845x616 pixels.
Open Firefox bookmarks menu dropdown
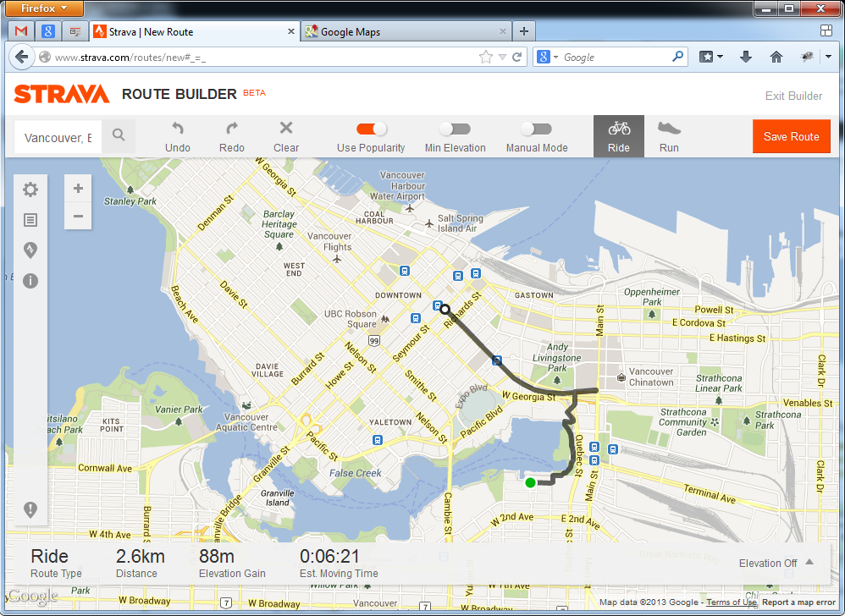[x=711, y=58]
